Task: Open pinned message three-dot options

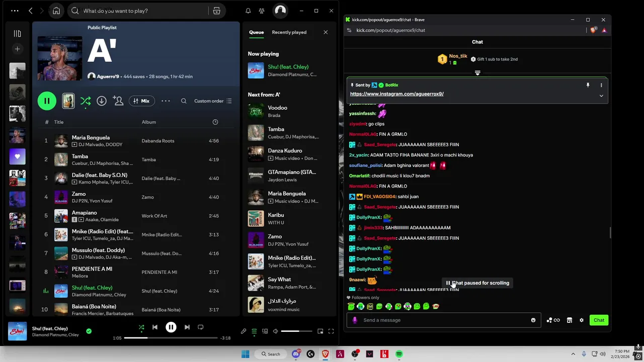Action: [x=601, y=85]
